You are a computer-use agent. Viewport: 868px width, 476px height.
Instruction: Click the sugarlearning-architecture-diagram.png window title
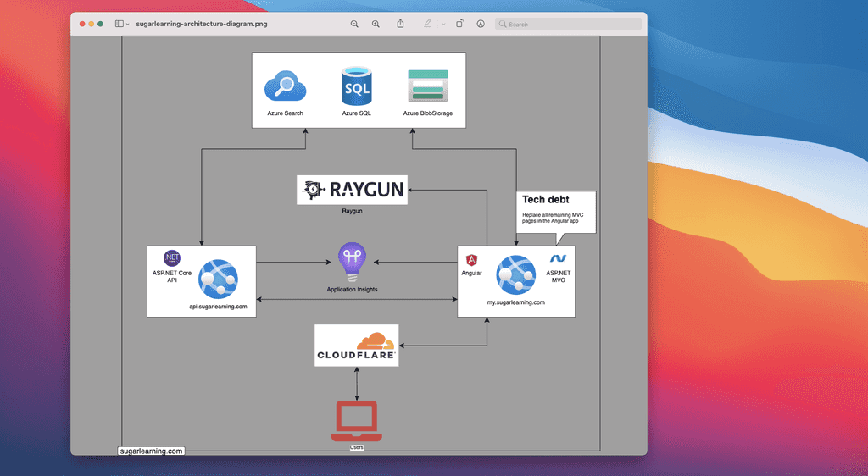coord(202,24)
